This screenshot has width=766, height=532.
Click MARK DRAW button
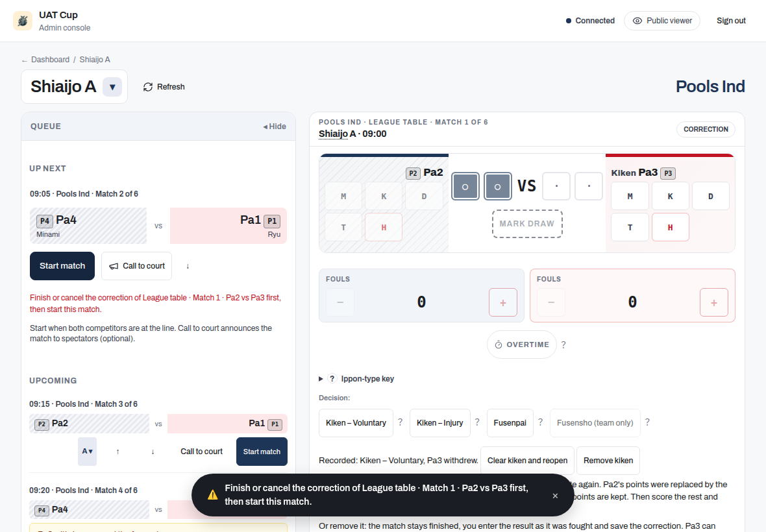[527, 224]
